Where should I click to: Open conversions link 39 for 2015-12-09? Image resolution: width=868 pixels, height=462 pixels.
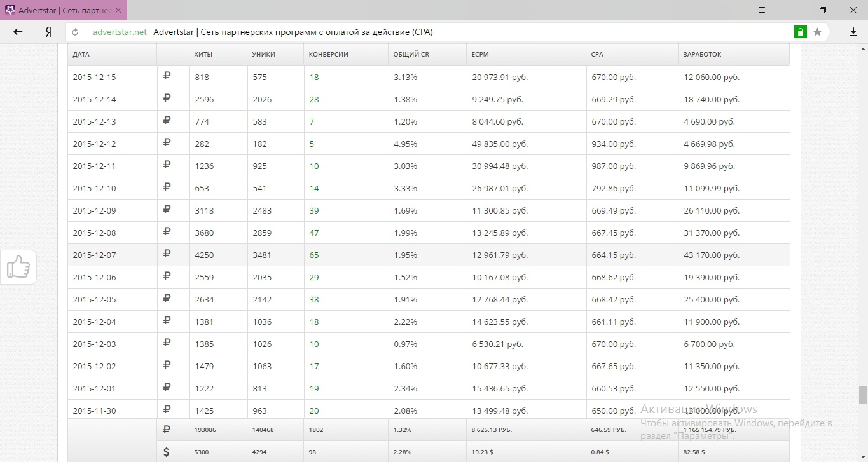(x=314, y=210)
